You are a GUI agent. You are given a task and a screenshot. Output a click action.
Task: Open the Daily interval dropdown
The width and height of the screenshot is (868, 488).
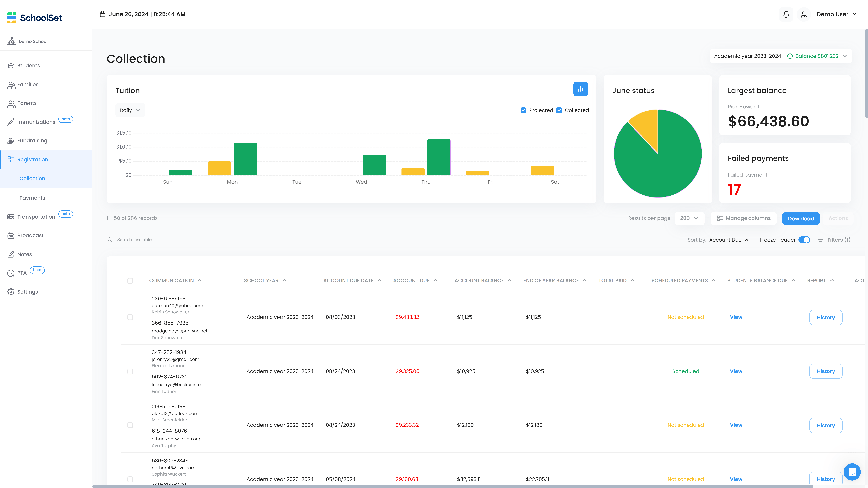(x=130, y=110)
